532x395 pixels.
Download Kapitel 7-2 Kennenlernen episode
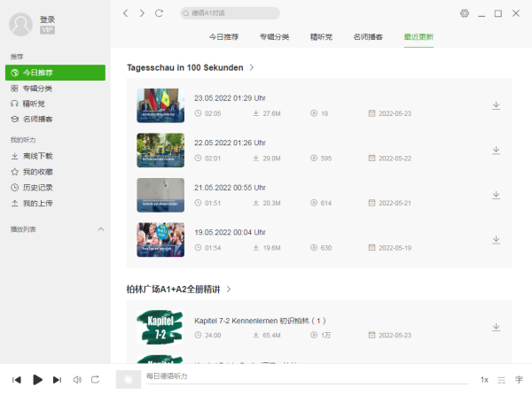click(496, 327)
